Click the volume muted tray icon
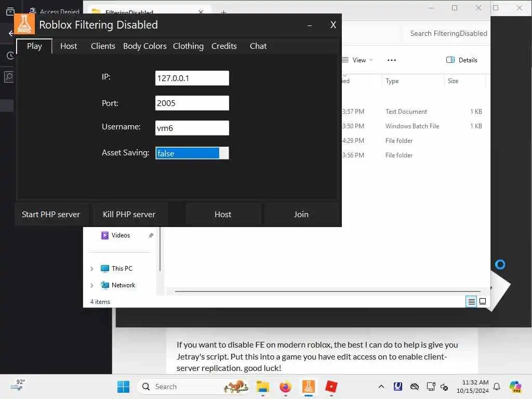Screen dimensions: 532x399 pos(444,387)
